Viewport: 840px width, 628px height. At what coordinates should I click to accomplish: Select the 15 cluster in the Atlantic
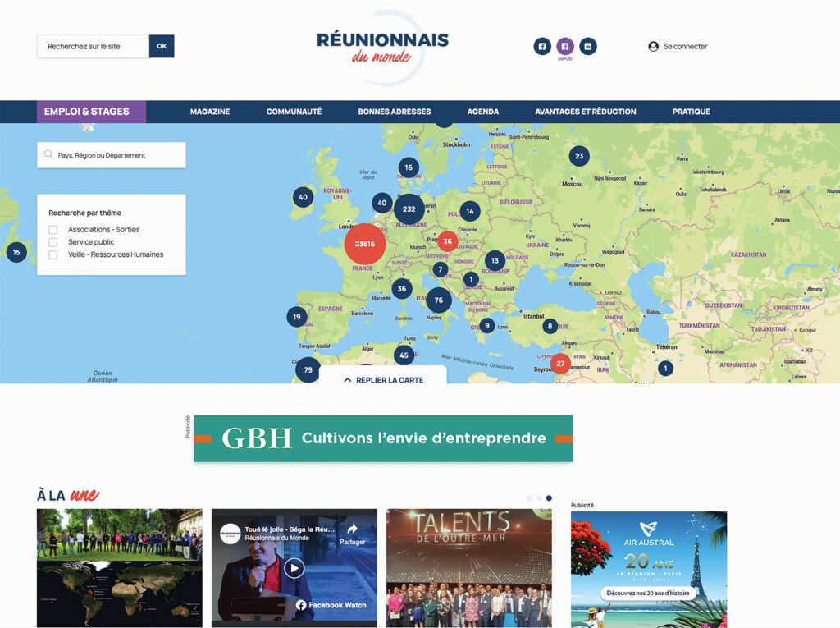16,252
